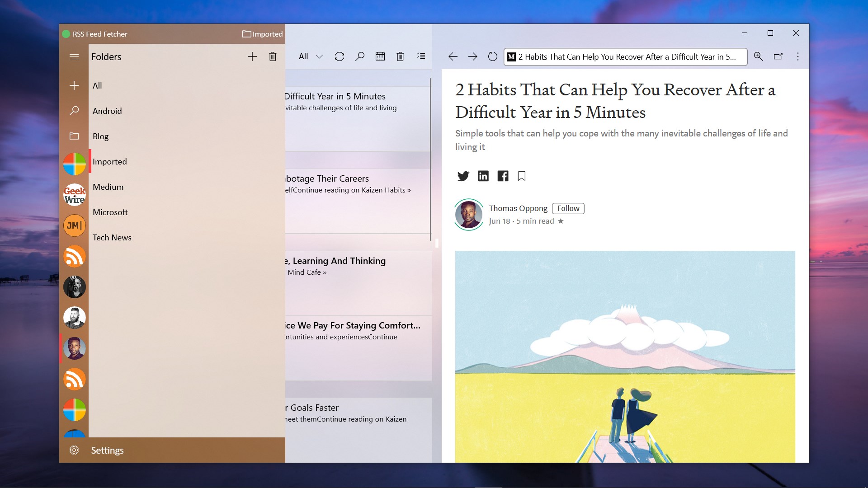
Task: Zoom the article with magnifier icon
Action: [x=758, y=56]
